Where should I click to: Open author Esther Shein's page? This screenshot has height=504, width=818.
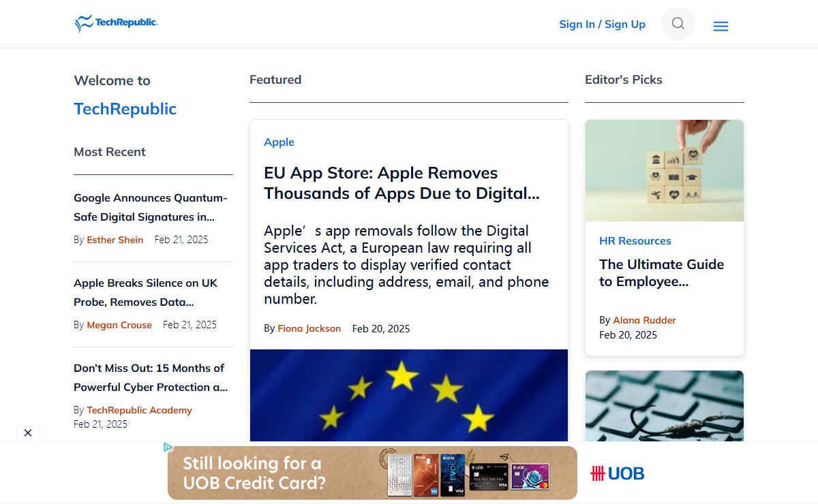pyautogui.click(x=115, y=240)
